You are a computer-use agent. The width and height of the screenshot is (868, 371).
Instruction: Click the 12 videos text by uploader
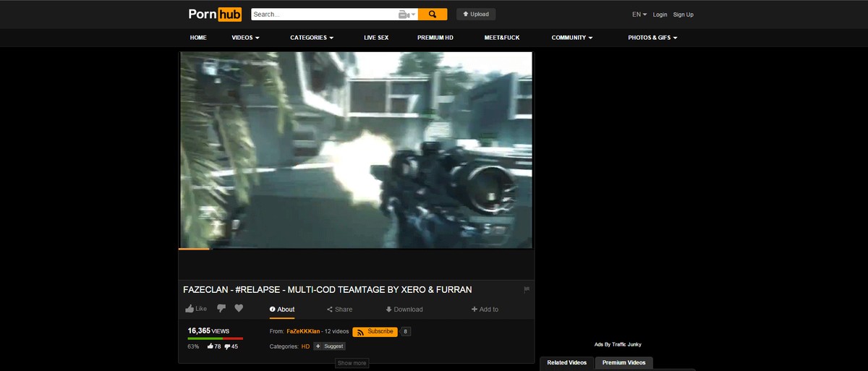point(336,331)
